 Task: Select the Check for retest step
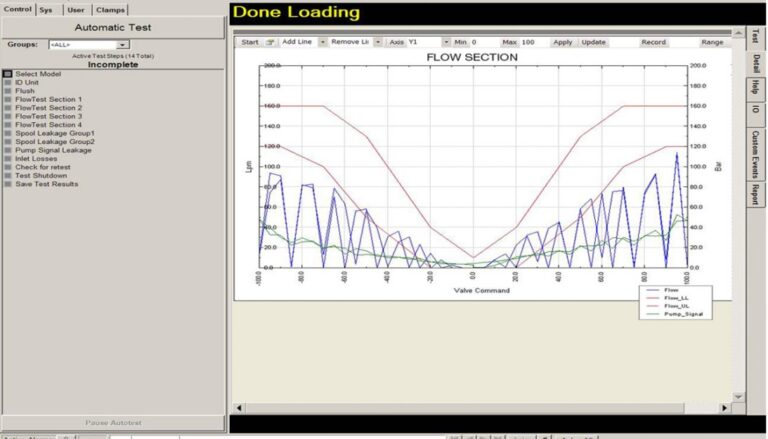pos(43,167)
